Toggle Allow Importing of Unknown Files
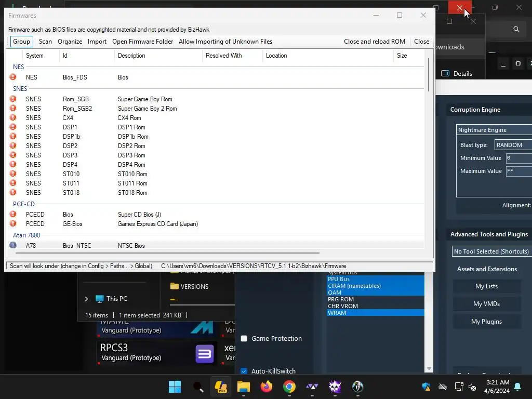 point(225,42)
